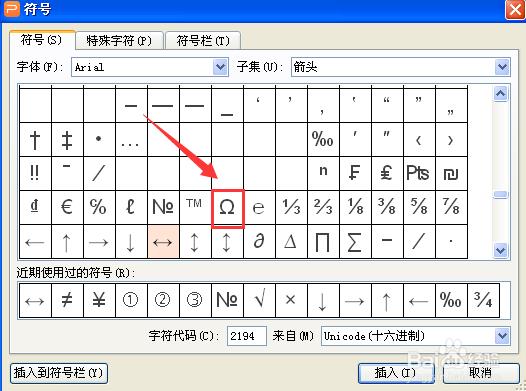Select the up arrow in the symbol grid
The width and height of the screenshot is (526, 391).
point(67,242)
